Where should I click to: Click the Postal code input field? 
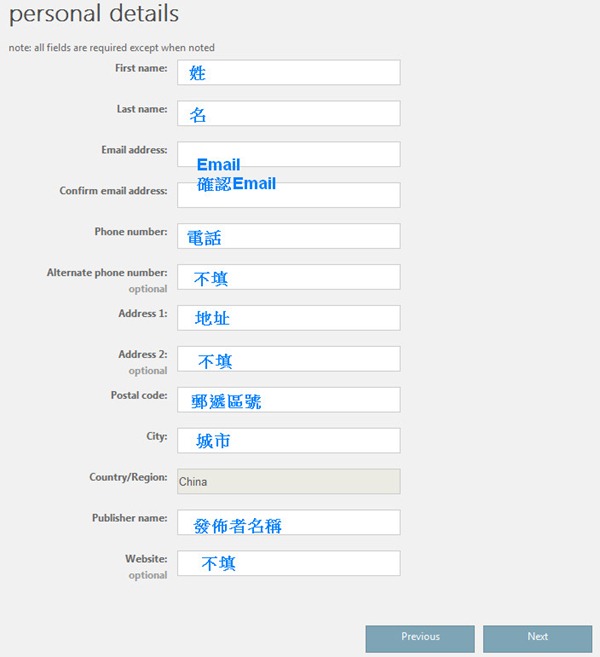288,400
